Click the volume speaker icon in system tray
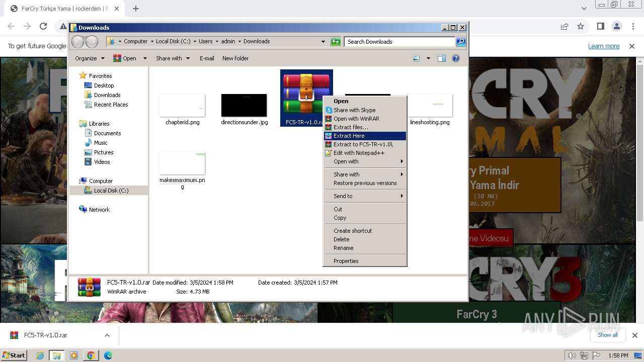The image size is (644, 362). (572, 355)
